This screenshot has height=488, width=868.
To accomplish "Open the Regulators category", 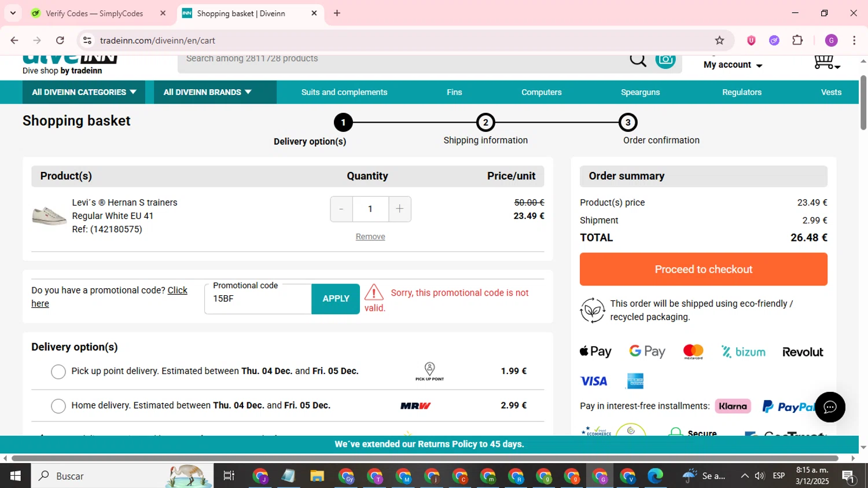I will (742, 92).
